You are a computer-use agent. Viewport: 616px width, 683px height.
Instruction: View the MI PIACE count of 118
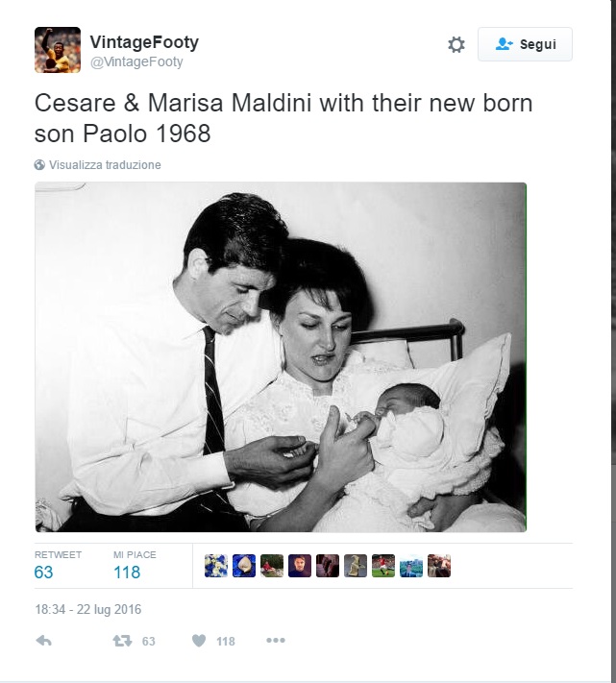point(127,573)
